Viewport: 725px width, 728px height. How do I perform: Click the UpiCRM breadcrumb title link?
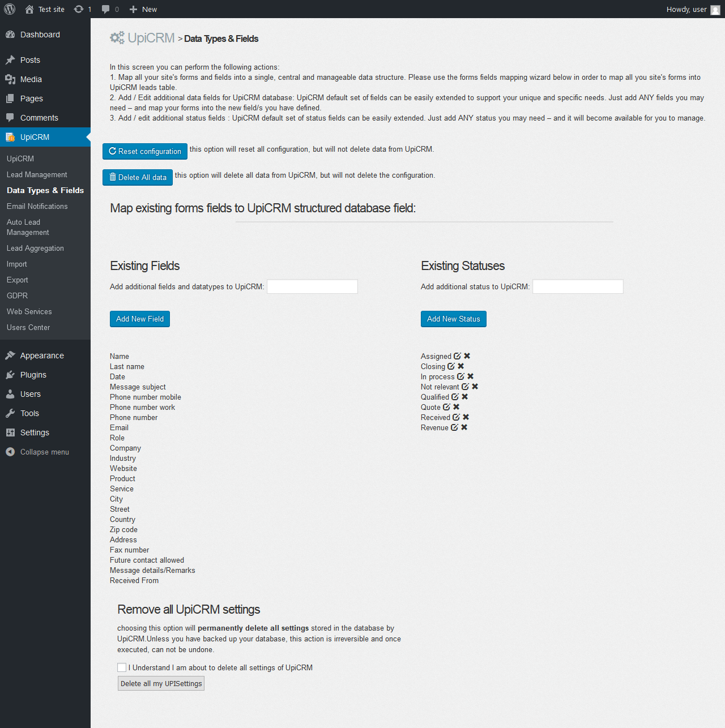tap(151, 38)
